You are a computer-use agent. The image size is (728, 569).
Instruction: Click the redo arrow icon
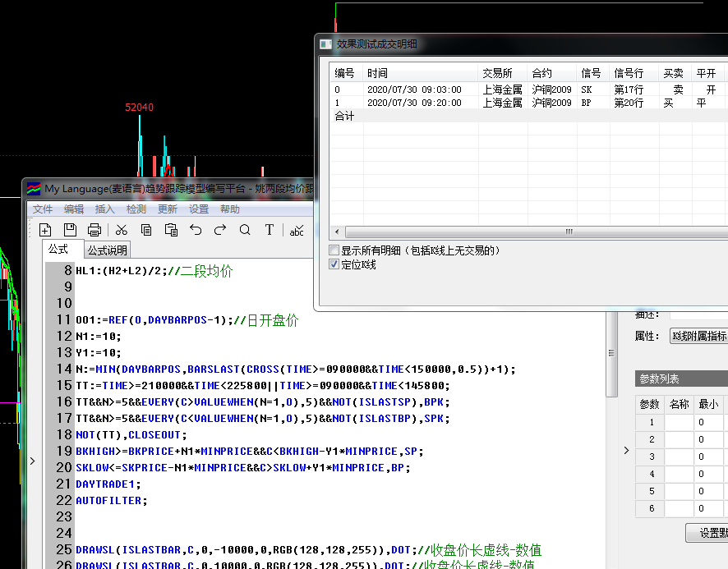220,230
